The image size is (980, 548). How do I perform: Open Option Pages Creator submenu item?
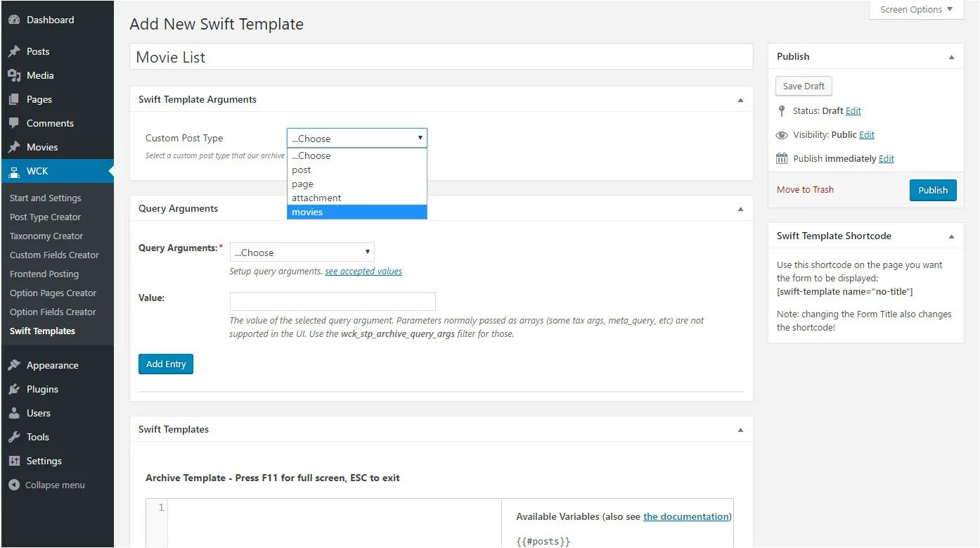[x=53, y=293]
